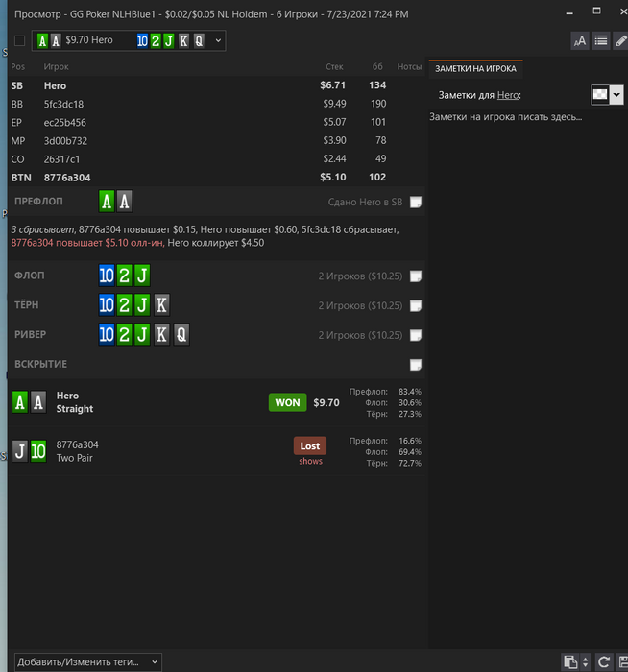Screen dimensions: 628x672
Task: Click the 'Hero коллирует $4.50' action text
Action: [x=216, y=243]
